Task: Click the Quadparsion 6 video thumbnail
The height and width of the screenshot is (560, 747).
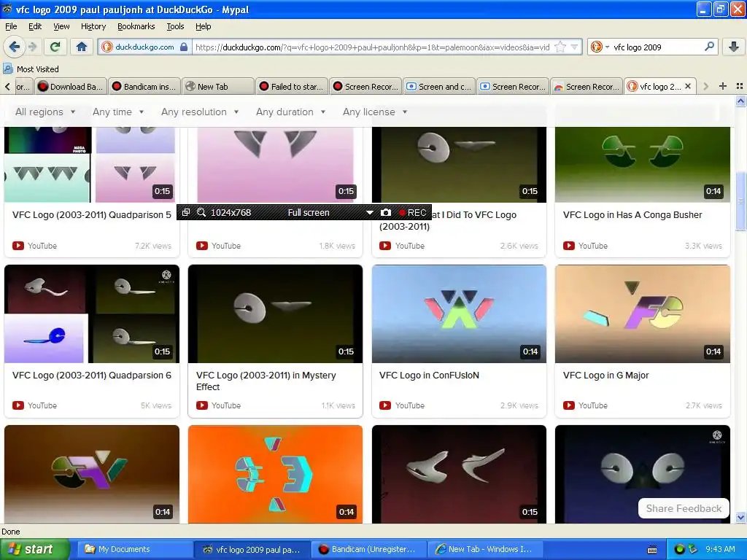Action: [92, 314]
